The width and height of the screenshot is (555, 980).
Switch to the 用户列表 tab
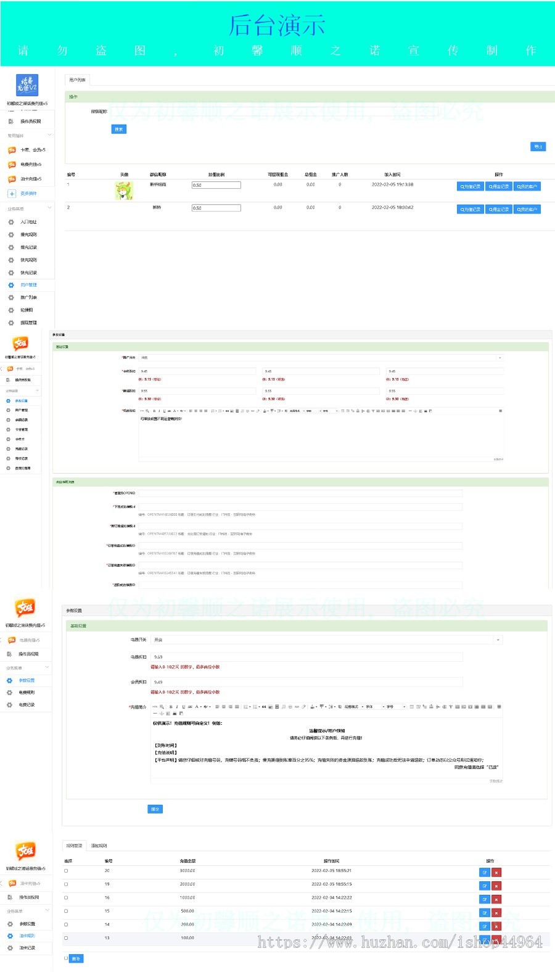tap(78, 80)
